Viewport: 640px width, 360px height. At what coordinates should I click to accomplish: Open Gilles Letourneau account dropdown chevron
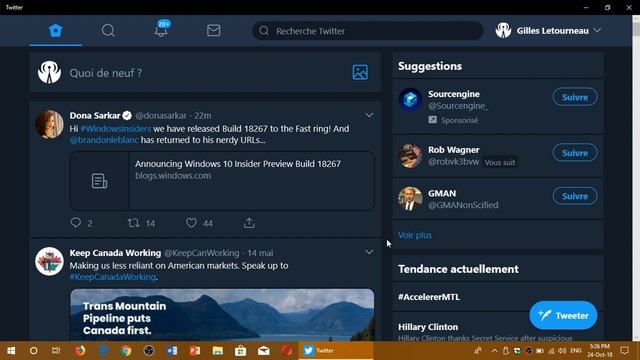[x=597, y=31]
